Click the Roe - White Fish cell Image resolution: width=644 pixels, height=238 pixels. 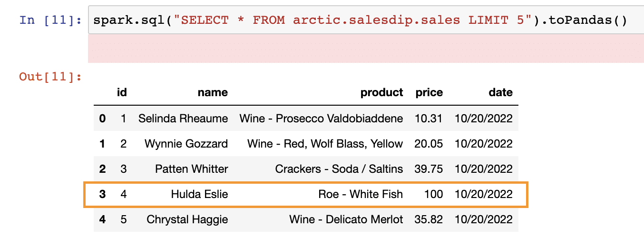click(361, 194)
